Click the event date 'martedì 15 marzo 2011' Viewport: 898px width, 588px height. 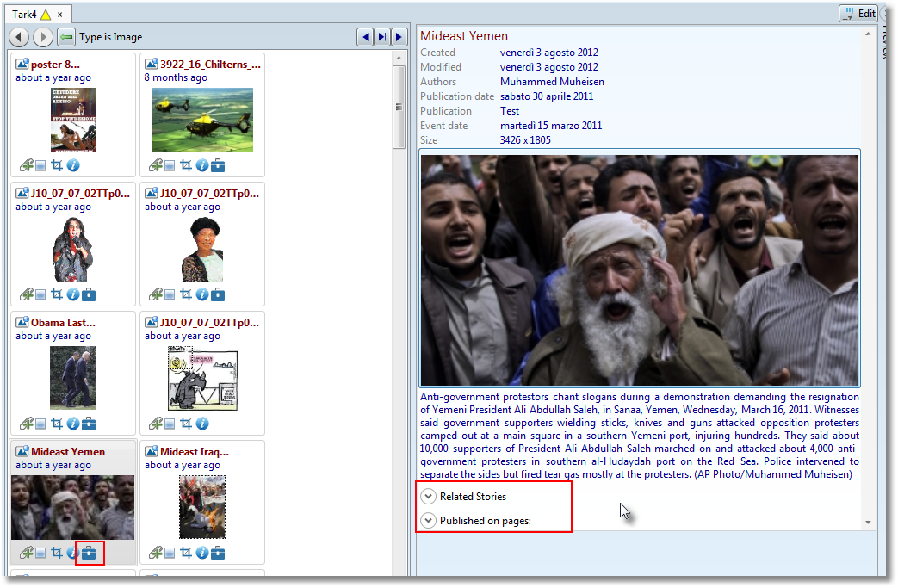tap(551, 126)
